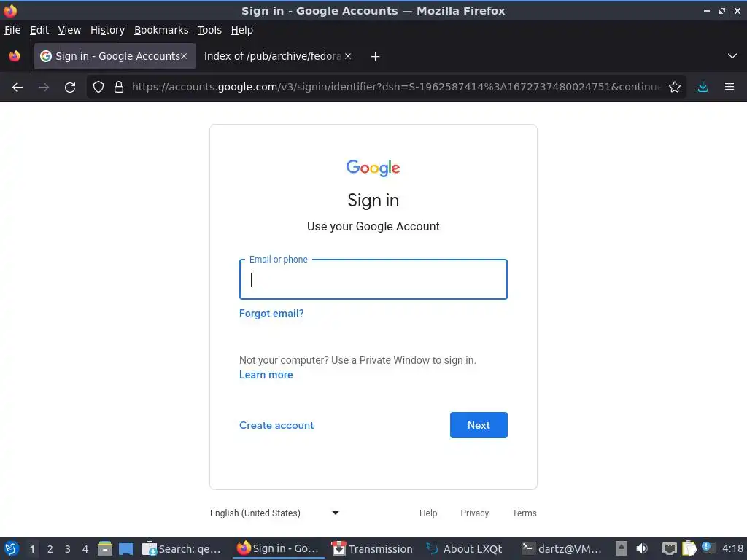
Task: Click the blue Next button
Action: click(479, 425)
